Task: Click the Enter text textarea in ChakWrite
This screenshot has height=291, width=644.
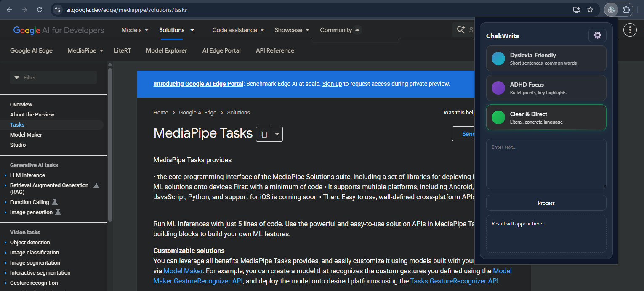Action: (x=546, y=164)
